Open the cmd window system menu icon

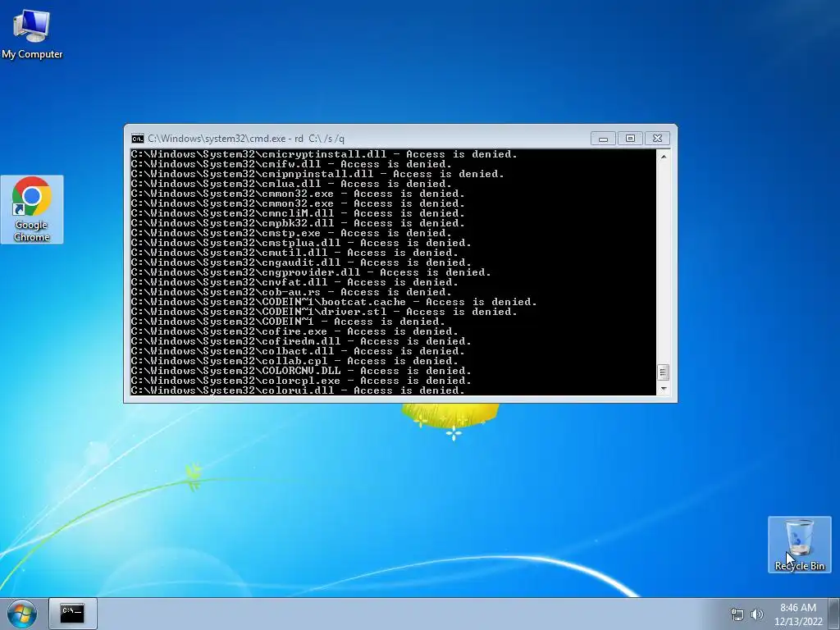(x=138, y=139)
